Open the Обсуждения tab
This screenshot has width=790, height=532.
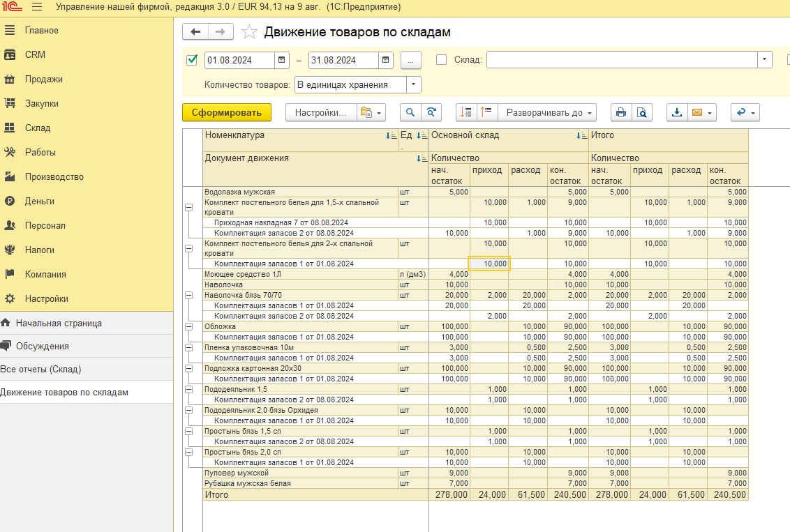[87, 347]
